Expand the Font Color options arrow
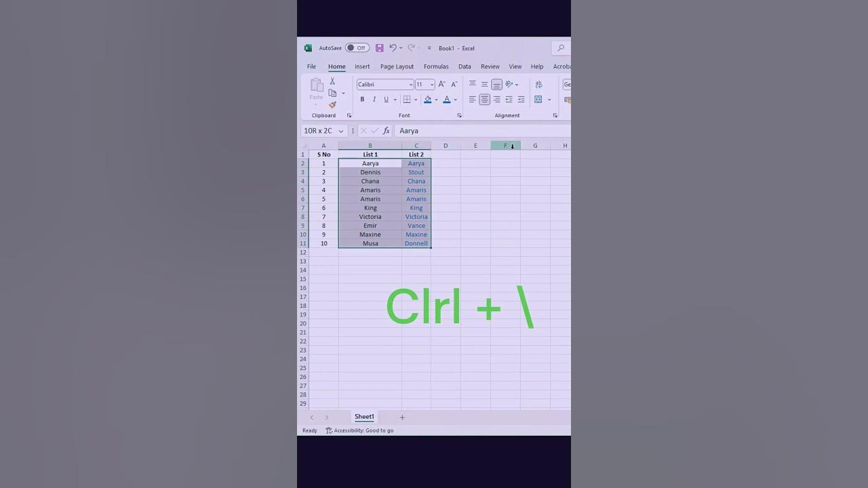 455,100
